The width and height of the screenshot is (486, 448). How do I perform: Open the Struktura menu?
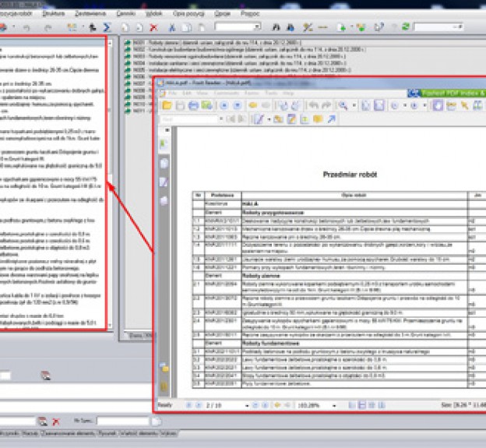click(x=54, y=14)
